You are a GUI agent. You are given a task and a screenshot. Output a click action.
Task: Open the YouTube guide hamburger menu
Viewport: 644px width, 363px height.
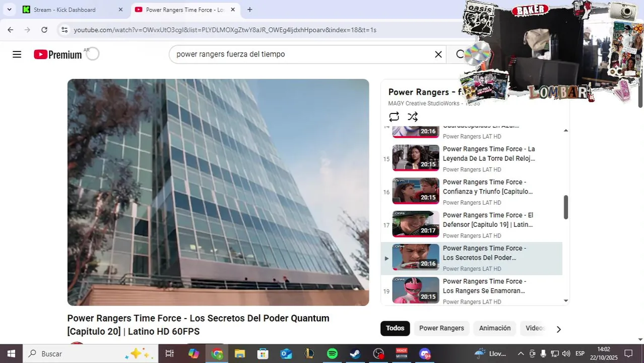click(17, 54)
